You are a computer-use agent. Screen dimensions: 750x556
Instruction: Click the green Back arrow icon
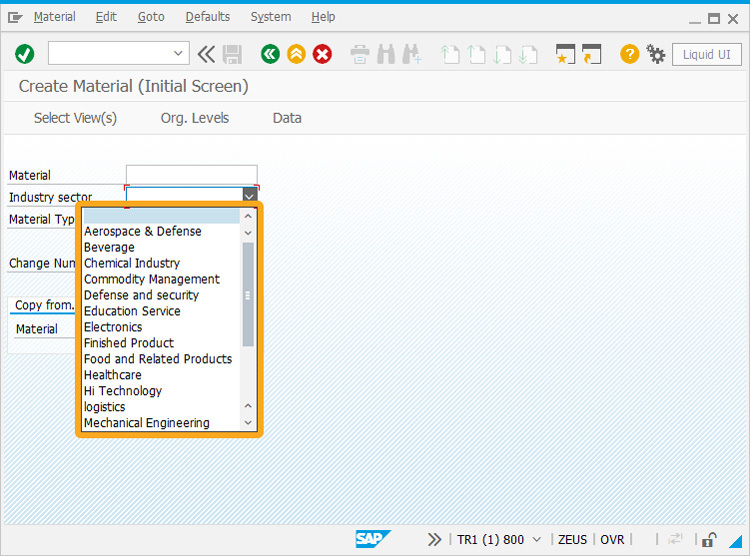270,54
